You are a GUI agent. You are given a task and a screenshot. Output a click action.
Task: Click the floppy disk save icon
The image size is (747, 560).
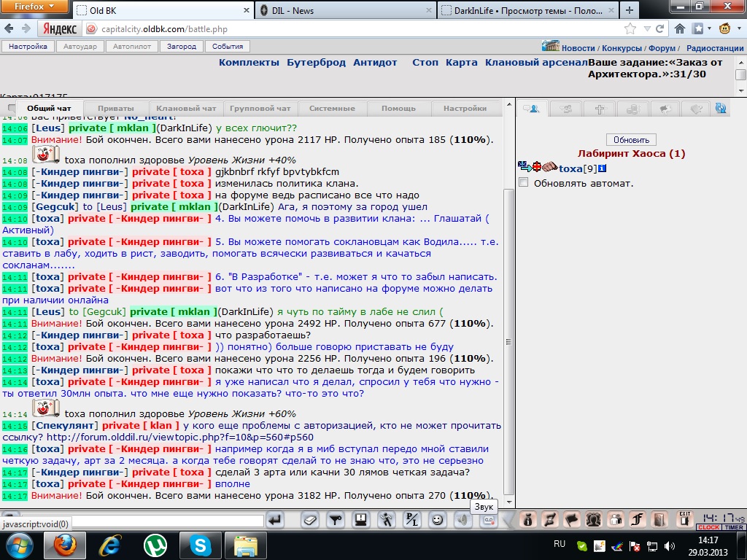pos(360,520)
